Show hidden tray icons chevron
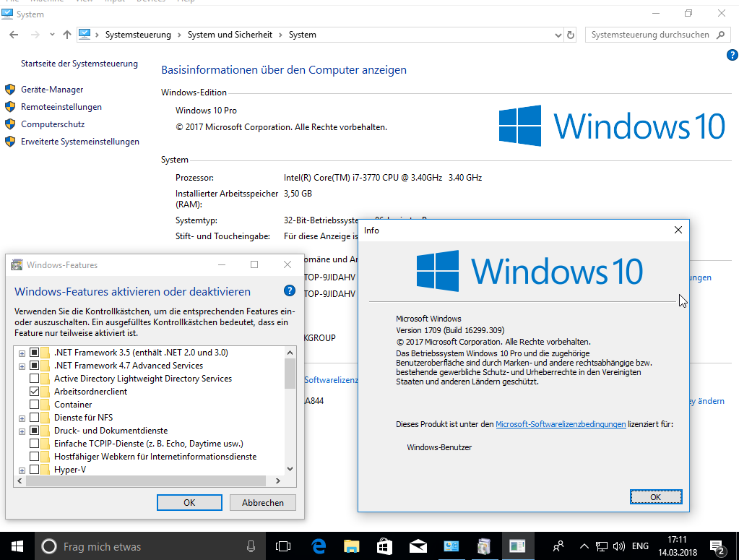The width and height of the screenshot is (739, 560). click(x=584, y=546)
